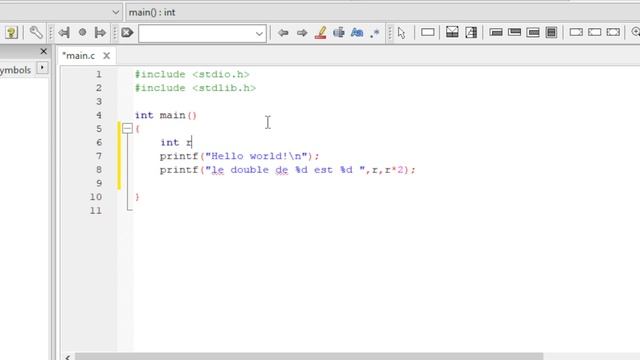Viewport: 640px width, 360px height.
Task: Open the incremental search history dropdown
Action: pos(259,33)
